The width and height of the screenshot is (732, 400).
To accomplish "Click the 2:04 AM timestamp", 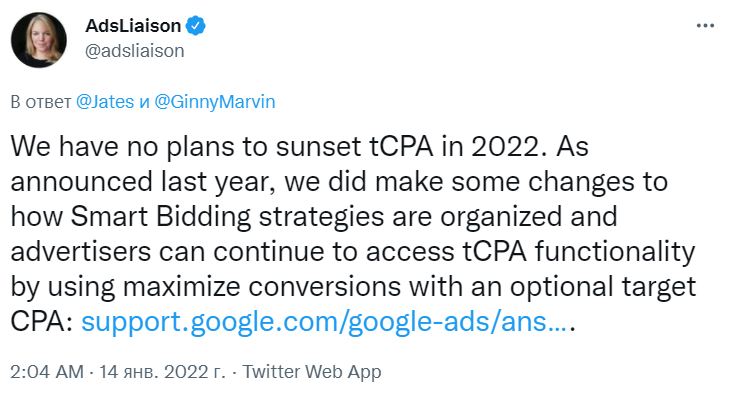I will pyautogui.click(x=46, y=372).
